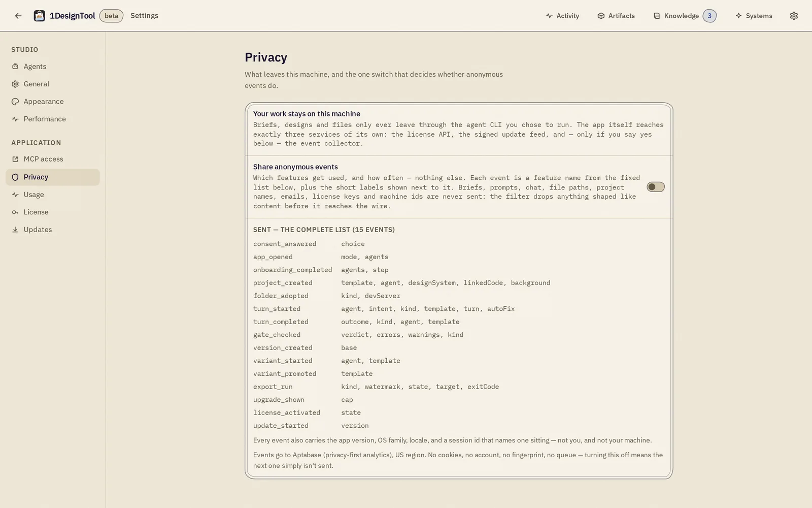Viewport: 812px width, 508px height.
Task: Click the License key icon
Action: click(15, 212)
